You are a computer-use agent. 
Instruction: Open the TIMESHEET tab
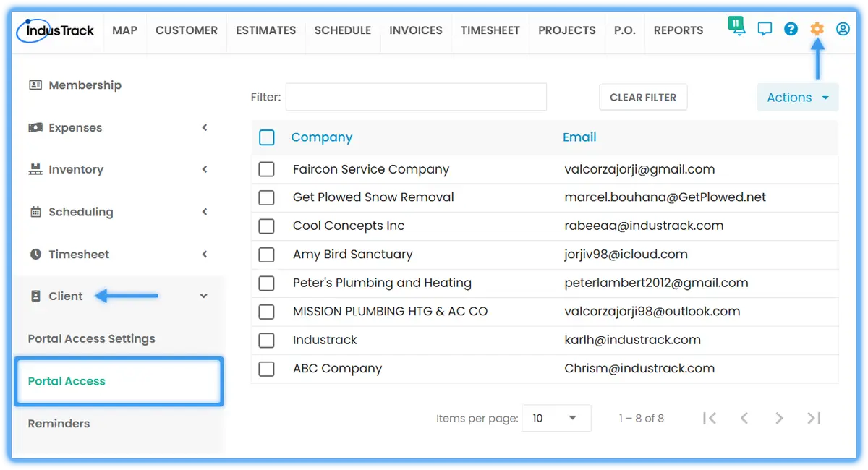(x=490, y=30)
